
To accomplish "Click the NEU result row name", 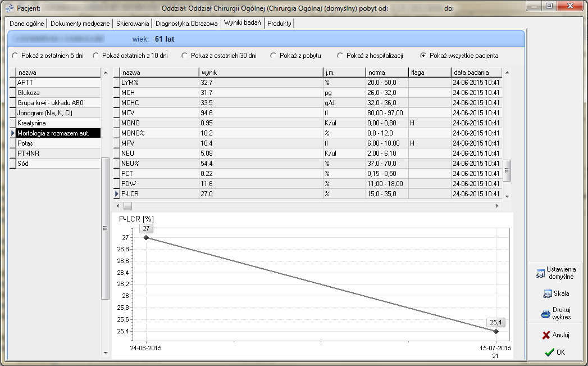I will pos(127,153).
